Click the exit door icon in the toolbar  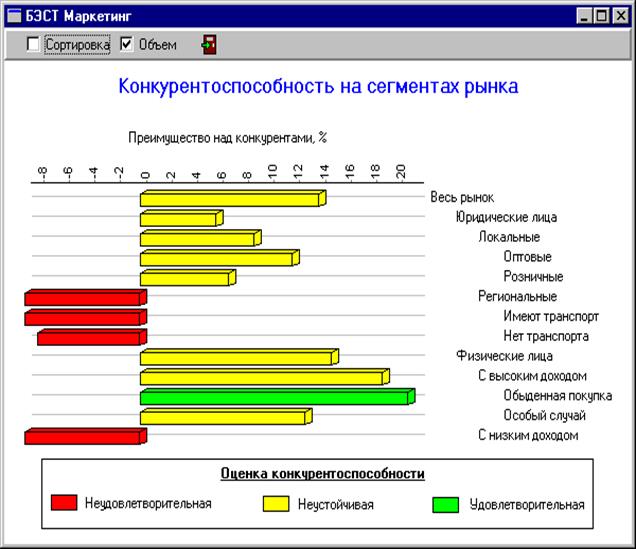click(x=210, y=44)
